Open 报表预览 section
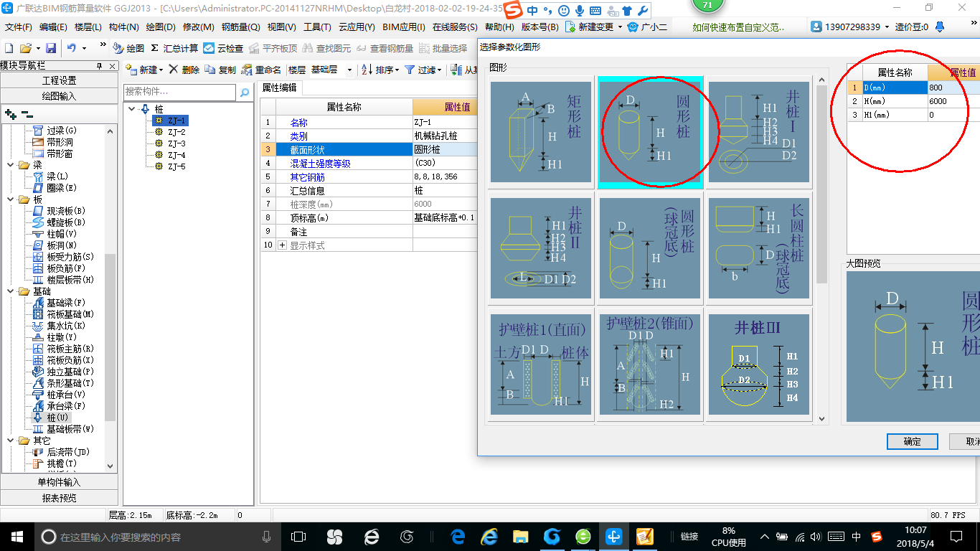Viewport: 980px width, 551px height. 59,498
